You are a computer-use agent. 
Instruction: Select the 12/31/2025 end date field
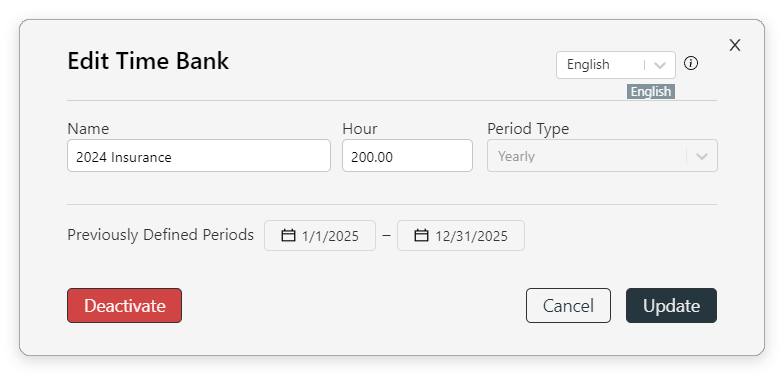(x=460, y=235)
